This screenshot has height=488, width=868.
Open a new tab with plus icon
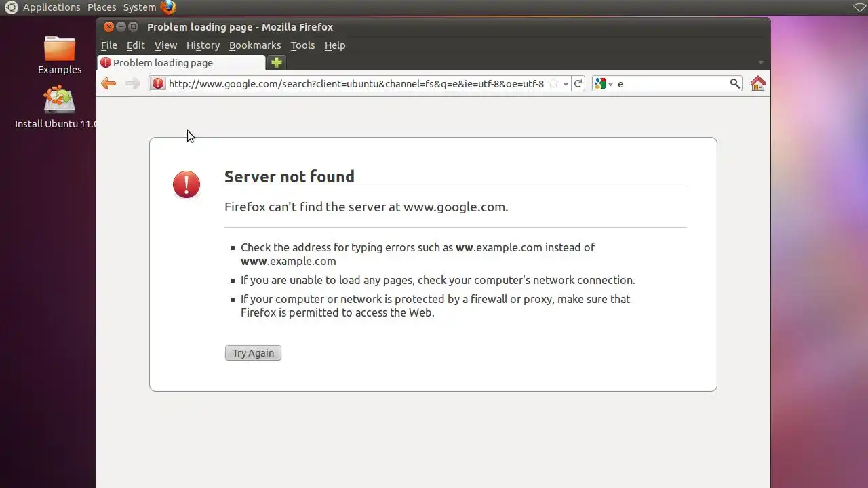[276, 62]
